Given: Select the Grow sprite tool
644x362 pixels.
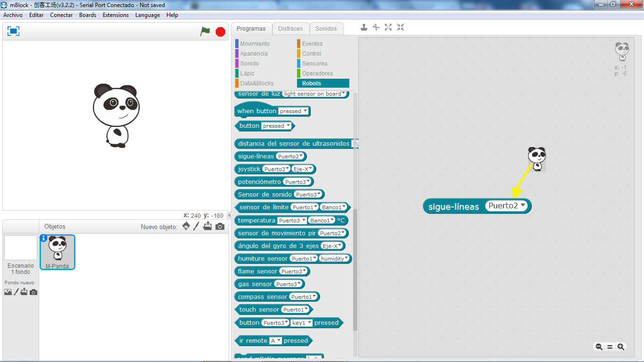Looking at the screenshot, I should 388,27.
